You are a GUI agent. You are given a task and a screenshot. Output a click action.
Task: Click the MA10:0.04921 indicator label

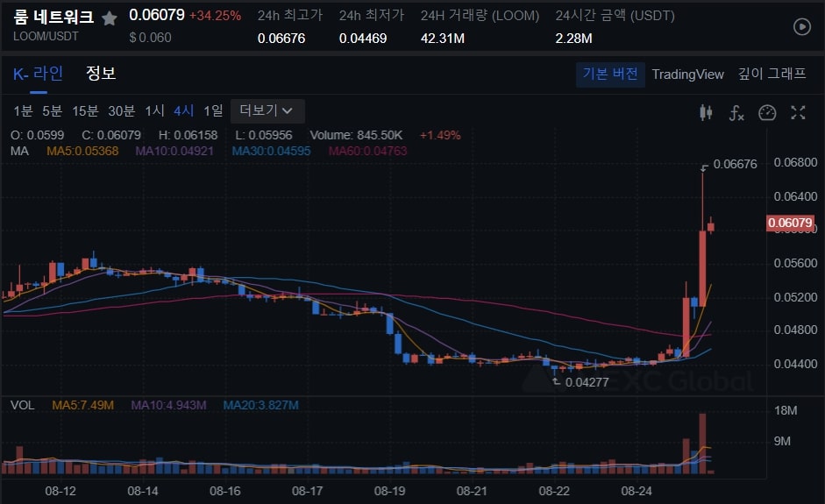(x=174, y=152)
